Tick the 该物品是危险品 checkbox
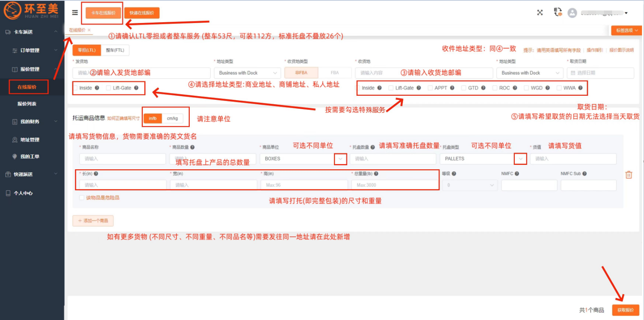Screen dimensions: 644x320 [82, 198]
